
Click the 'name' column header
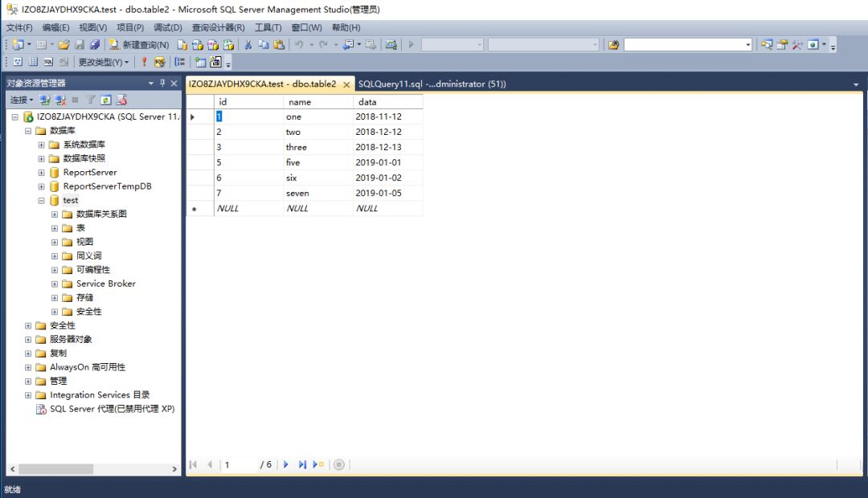(x=317, y=102)
